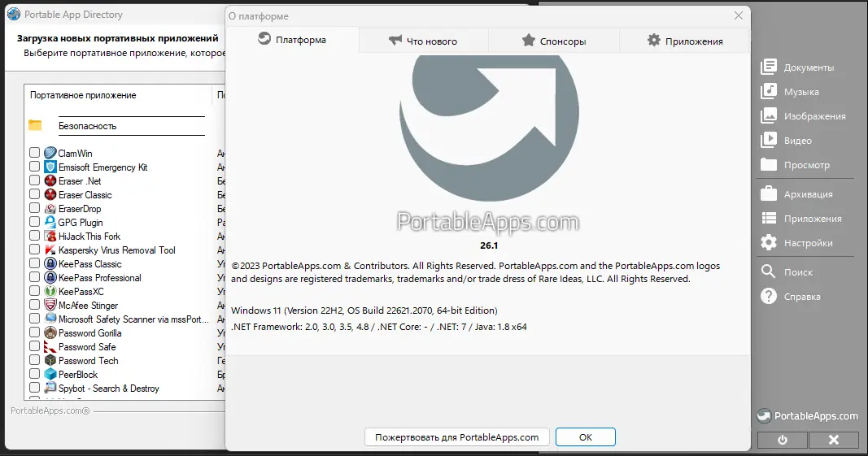The image size is (868, 456).
Task: Select the Password Gorilla row text
Action: click(x=89, y=333)
